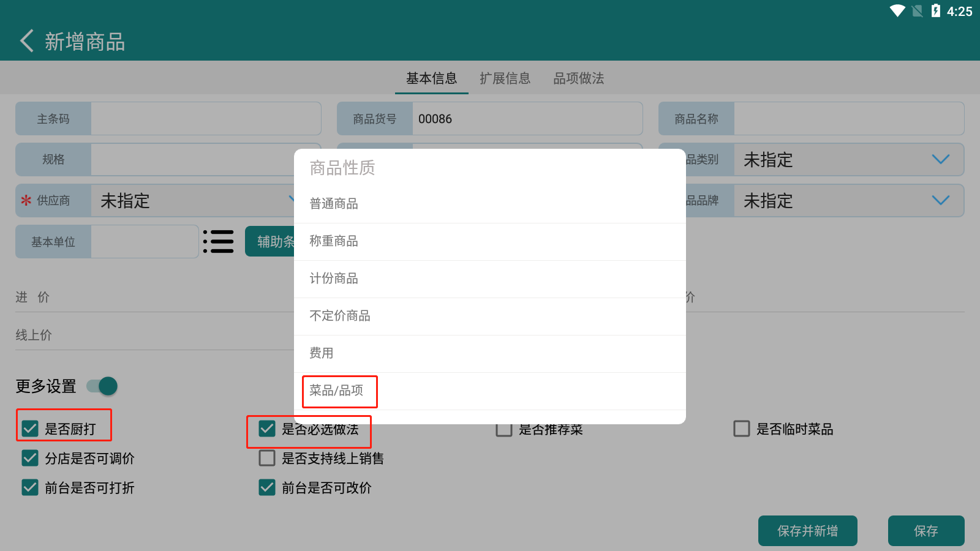Viewport: 980px width, 551px height.
Task: Expand the 商品品牌 dropdown arrow
Action: [x=940, y=201]
